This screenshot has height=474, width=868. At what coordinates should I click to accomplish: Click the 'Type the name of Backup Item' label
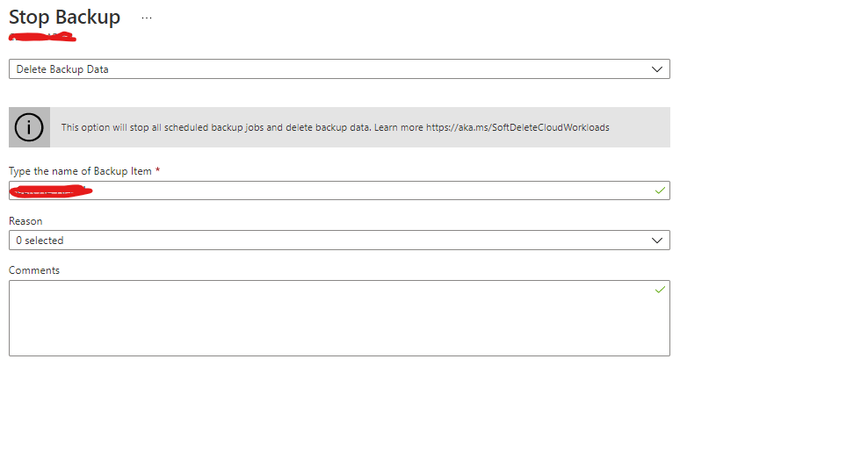80,171
